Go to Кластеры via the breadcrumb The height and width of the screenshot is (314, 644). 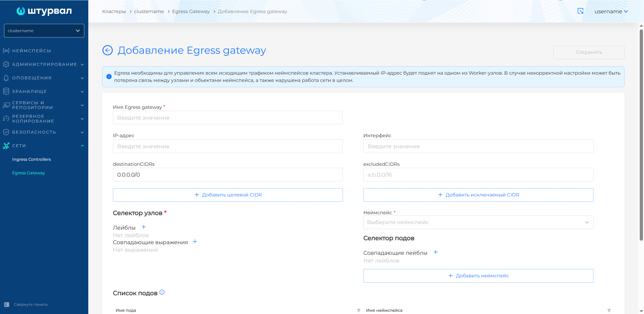114,12
